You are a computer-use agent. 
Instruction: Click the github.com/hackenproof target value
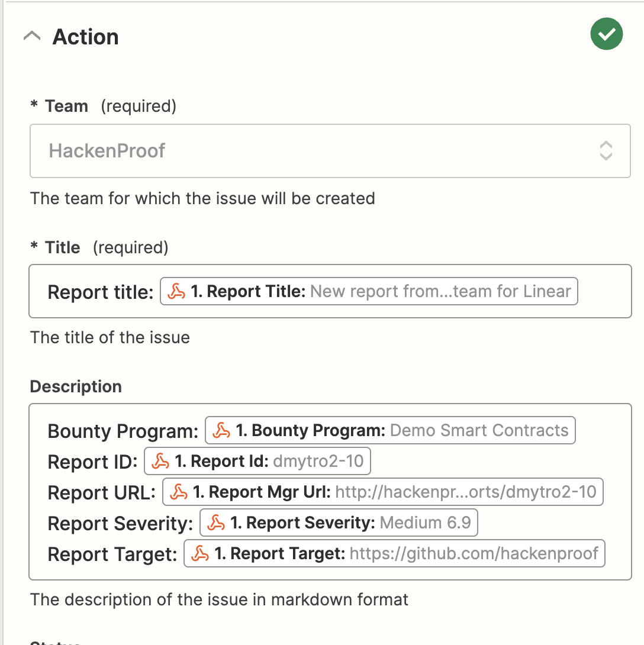474,554
